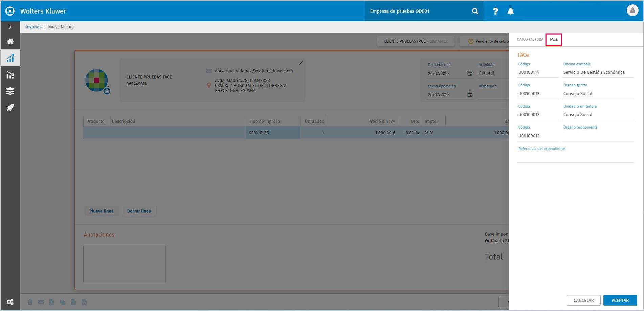Select the FACE tab
This screenshot has height=311, width=644.
(554, 40)
